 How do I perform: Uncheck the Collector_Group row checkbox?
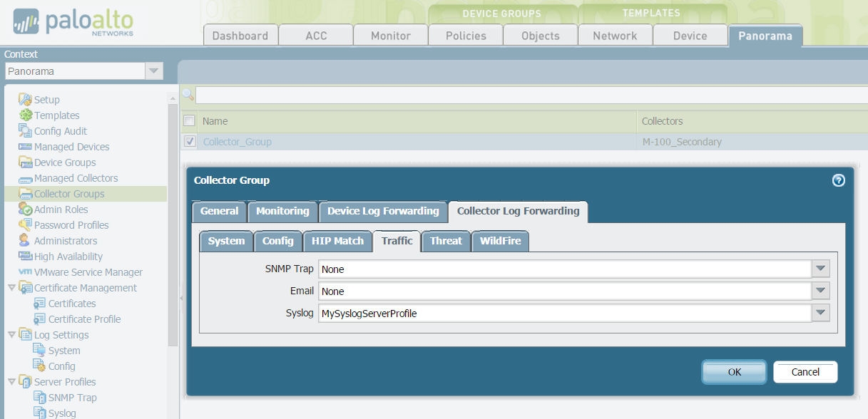pos(190,141)
